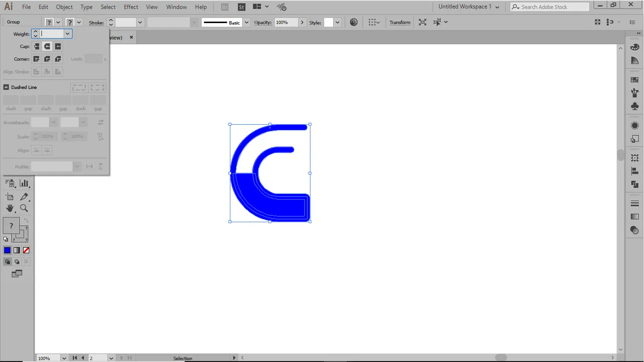This screenshot has width=644, height=362.
Task: Open the Untitled Workspace 1 switcher
Action: [x=468, y=7]
